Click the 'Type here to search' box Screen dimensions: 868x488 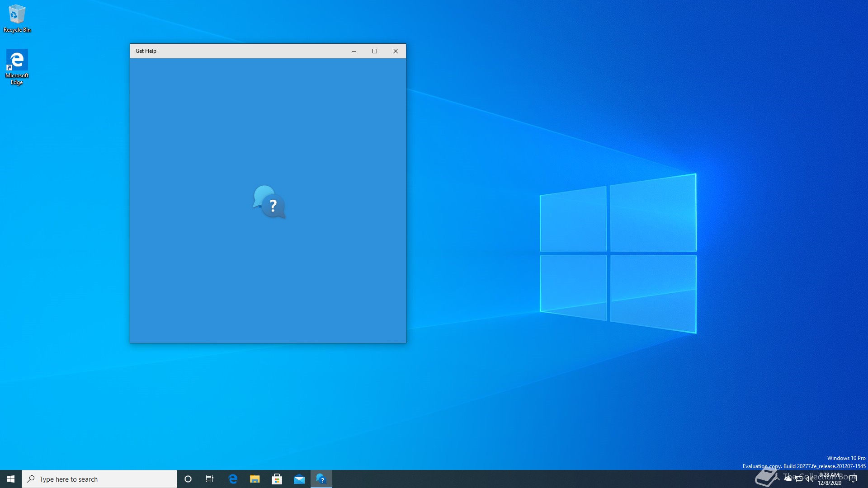click(99, 479)
